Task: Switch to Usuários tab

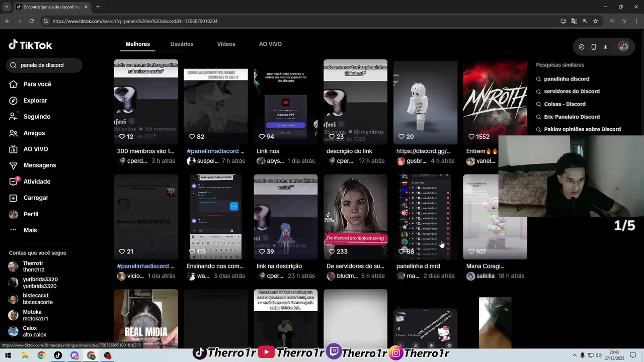Action: [182, 44]
